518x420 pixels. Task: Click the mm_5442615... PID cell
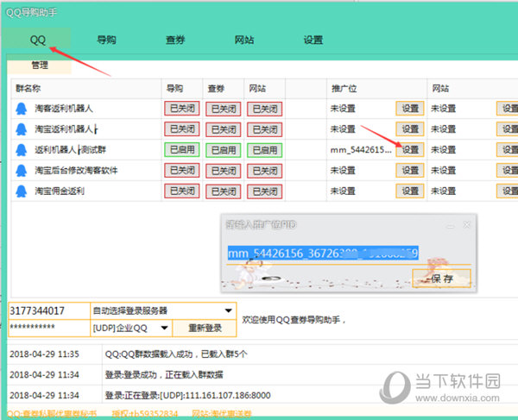[x=361, y=150]
